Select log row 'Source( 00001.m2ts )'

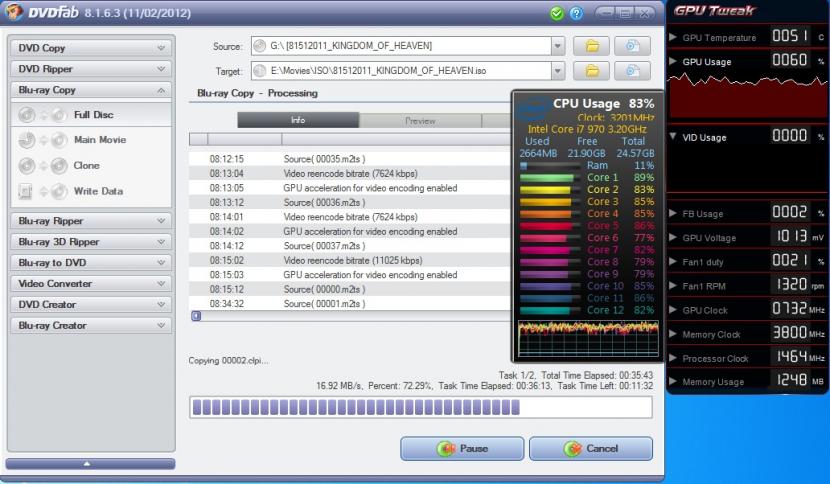click(349, 304)
